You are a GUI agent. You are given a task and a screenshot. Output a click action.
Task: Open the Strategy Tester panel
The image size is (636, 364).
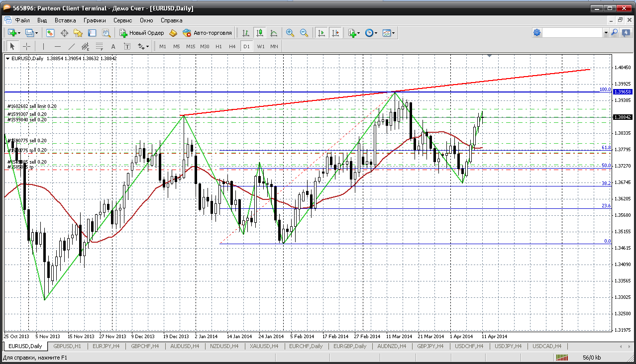[x=106, y=33]
